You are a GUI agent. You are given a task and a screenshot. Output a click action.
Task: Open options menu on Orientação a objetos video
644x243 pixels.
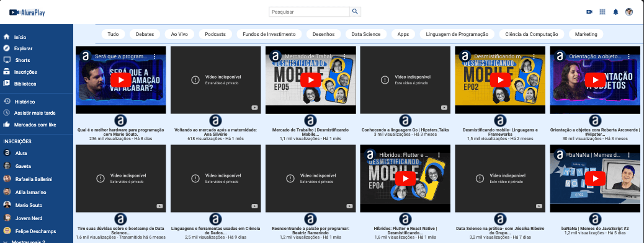click(629, 56)
